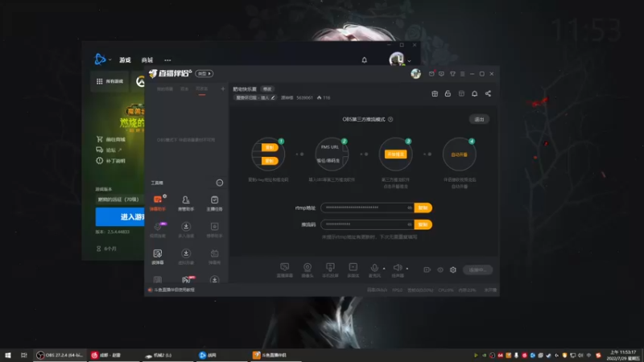Click 前往商城 link in Battle.net
Screen dimensions: 644x362
[x=111, y=139]
